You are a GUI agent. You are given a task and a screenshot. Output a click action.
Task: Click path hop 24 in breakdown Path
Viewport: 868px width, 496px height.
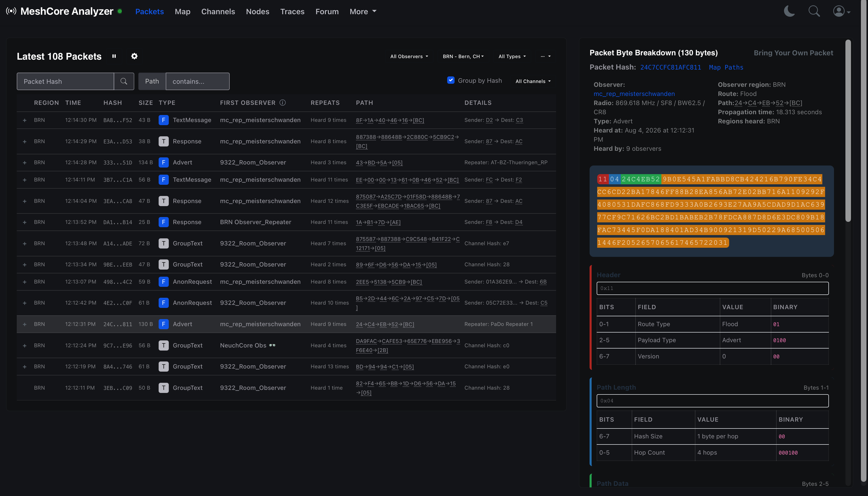[738, 103]
